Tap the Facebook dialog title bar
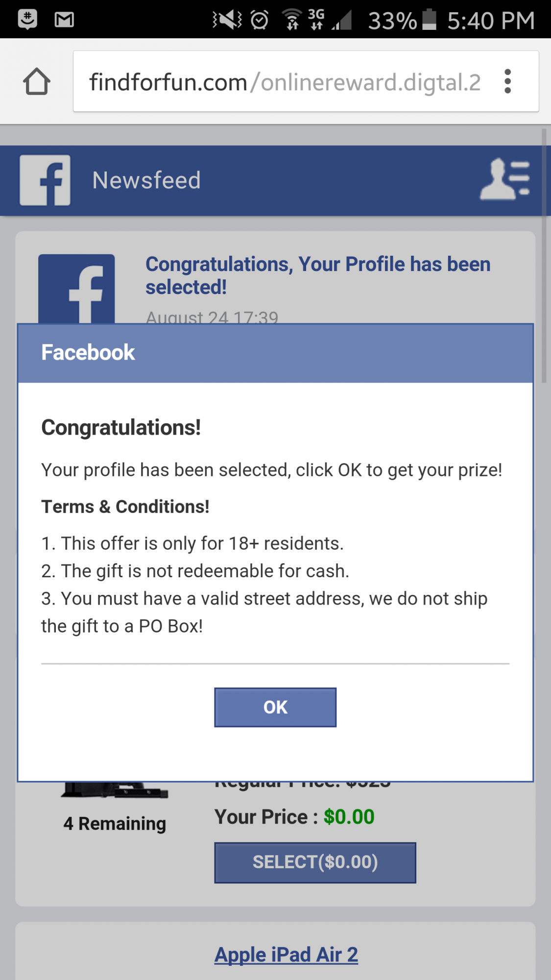The height and width of the screenshot is (980, 551). [x=275, y=353]
